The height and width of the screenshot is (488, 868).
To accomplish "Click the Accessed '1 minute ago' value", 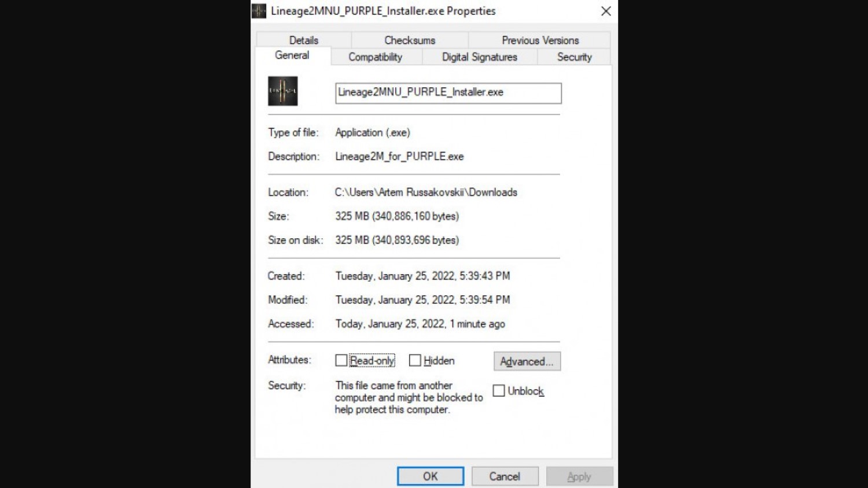I will [x=420, y=324].
